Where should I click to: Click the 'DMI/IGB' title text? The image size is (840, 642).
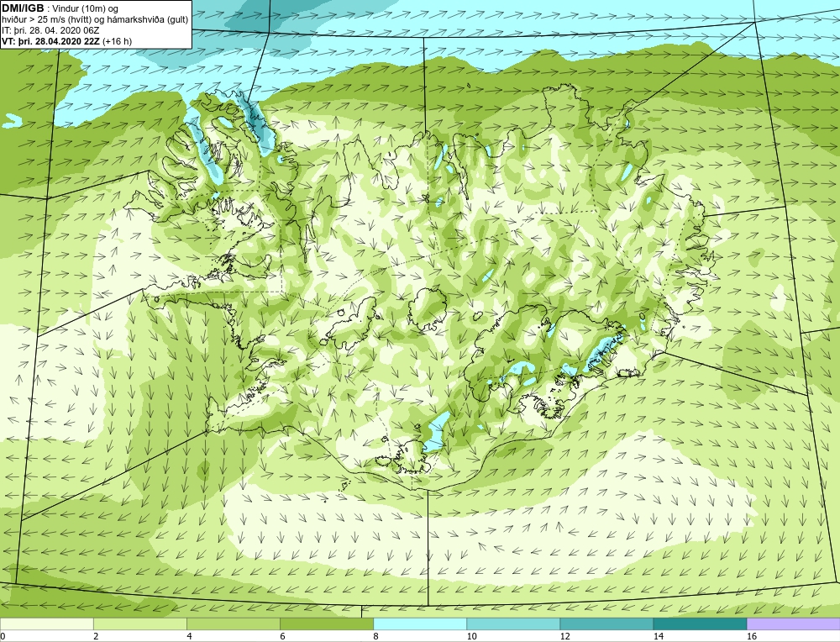[x=23, y=8]
